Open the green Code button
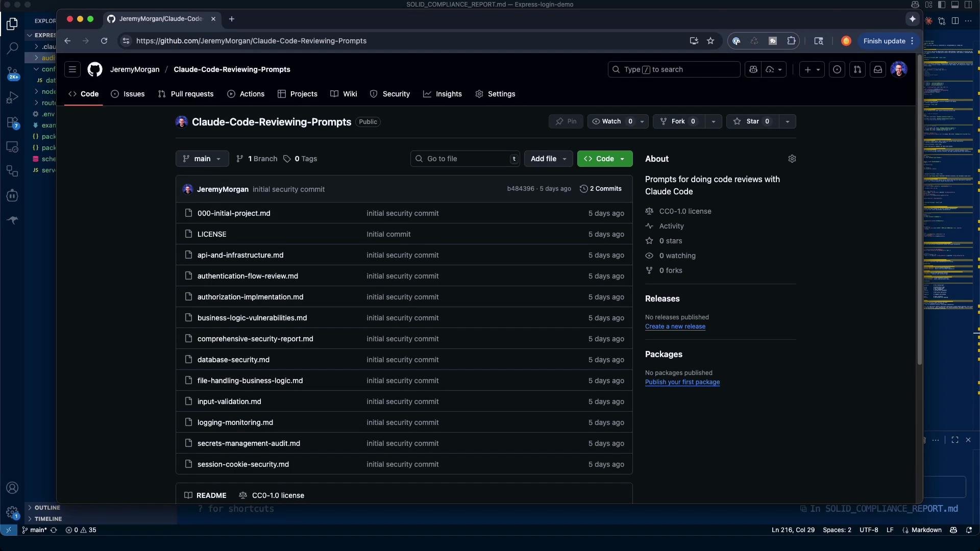The image size is (980, 551). 605,159
